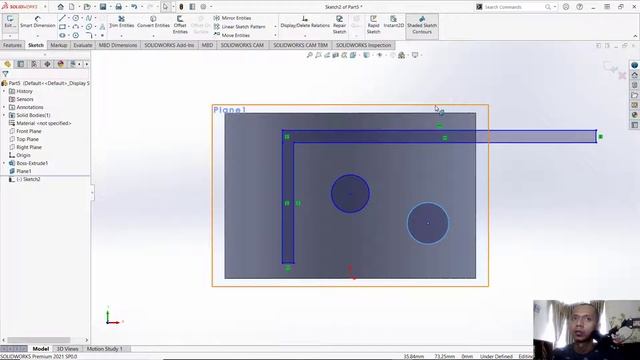Screen dimensions: 640x360
Task: Open the FeatureManager Design Tree tab
Action: [x=7, y=64]
